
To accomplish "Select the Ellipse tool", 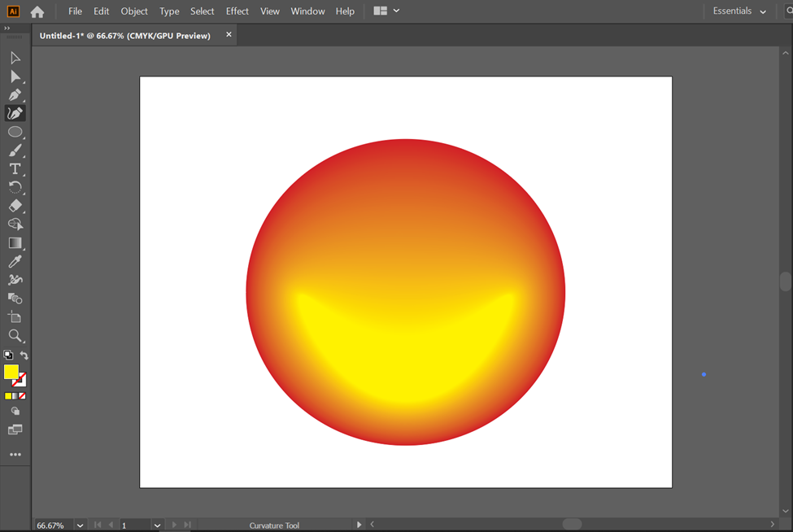I will coord(15,132).
